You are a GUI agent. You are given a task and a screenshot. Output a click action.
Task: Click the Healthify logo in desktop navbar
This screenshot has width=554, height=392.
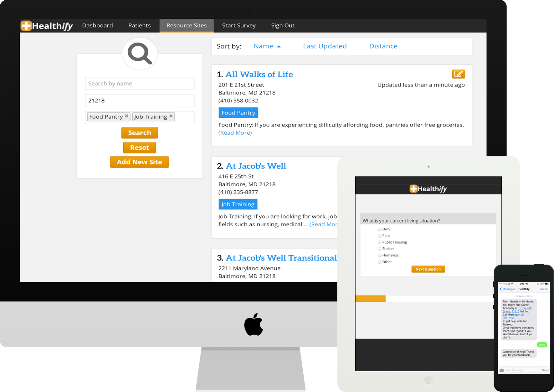(x=47, y=26)
